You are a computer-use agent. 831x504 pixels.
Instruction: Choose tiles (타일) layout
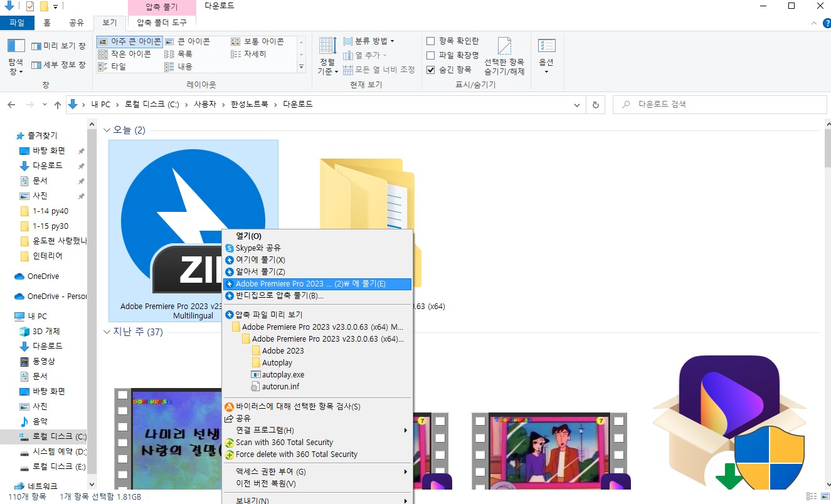(x=112, y=66)
